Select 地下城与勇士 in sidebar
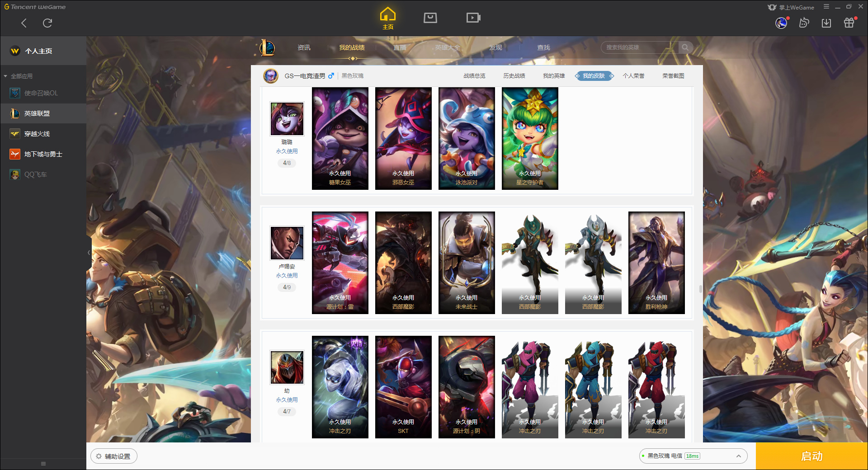 tap(43, 154)
